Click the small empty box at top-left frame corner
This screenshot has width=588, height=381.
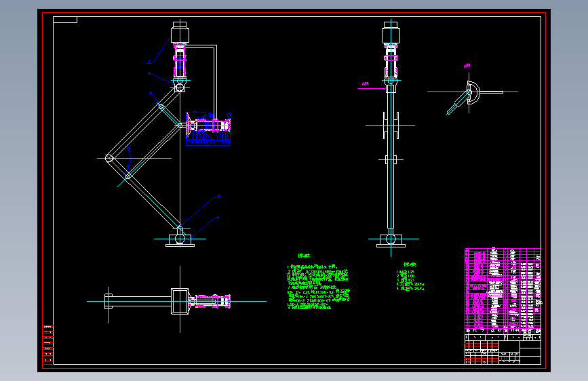click(x=65, y=20)
